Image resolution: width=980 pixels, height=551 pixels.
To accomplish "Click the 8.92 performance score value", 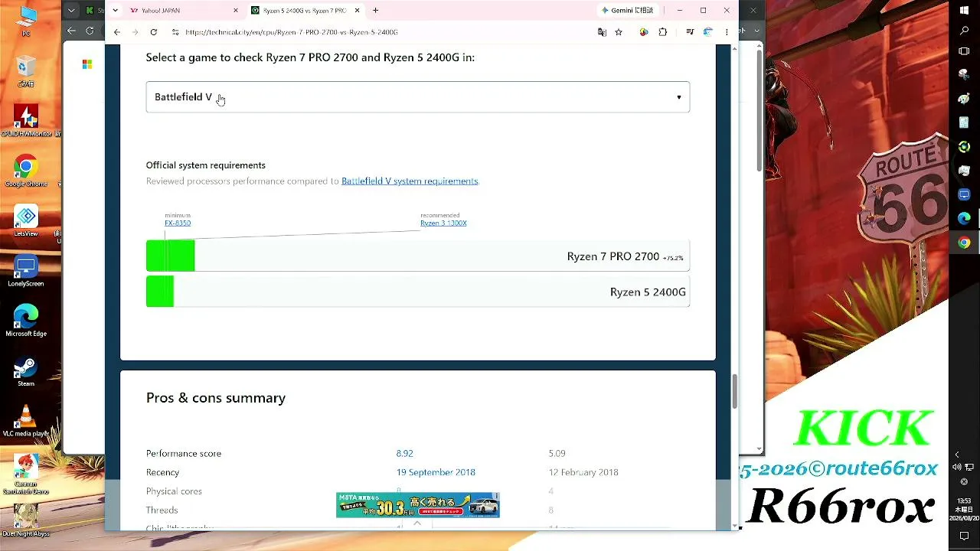I will [404, 454].
